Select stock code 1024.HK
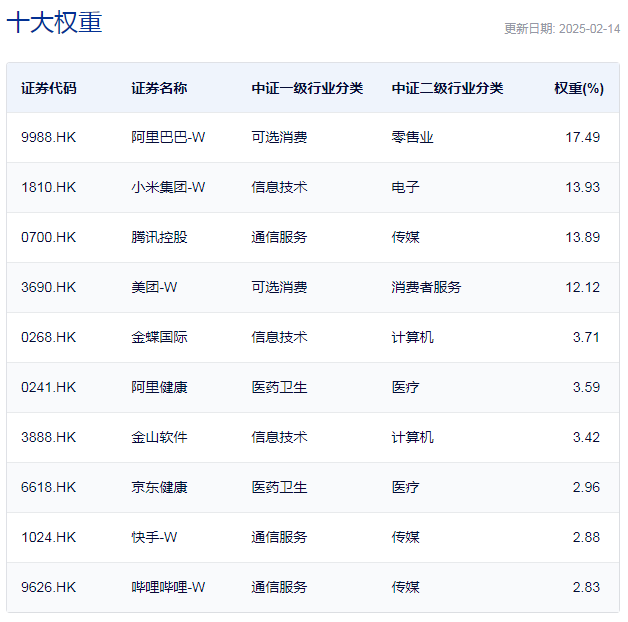Image resolution: width=628 pixels, height=622 pixels. pos(48,537)
